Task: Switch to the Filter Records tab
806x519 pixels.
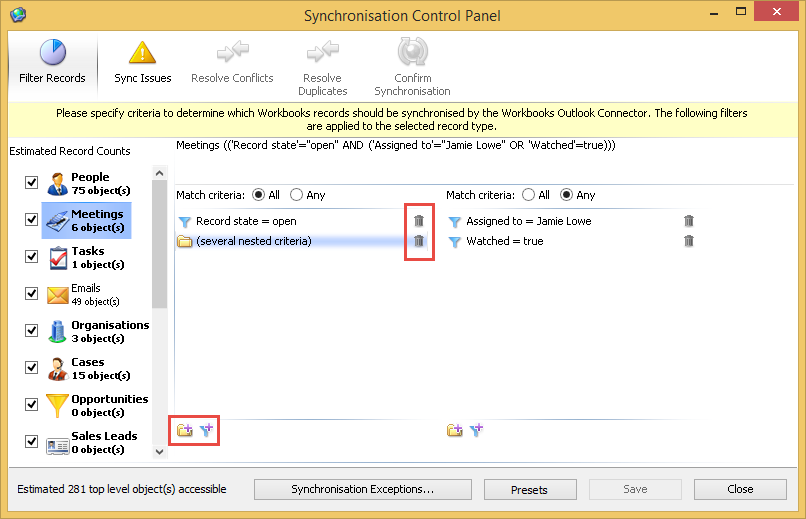Action: (x=52, y=63)
